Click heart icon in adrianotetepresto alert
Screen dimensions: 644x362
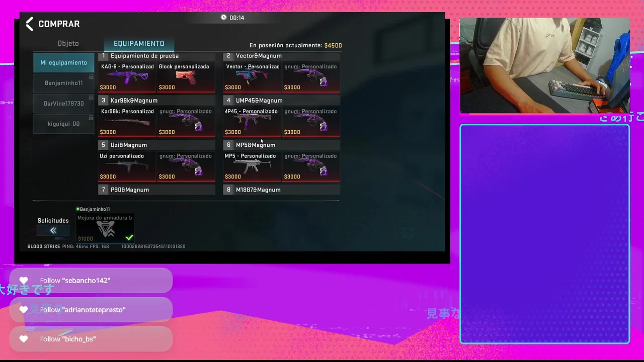[24, 310]
